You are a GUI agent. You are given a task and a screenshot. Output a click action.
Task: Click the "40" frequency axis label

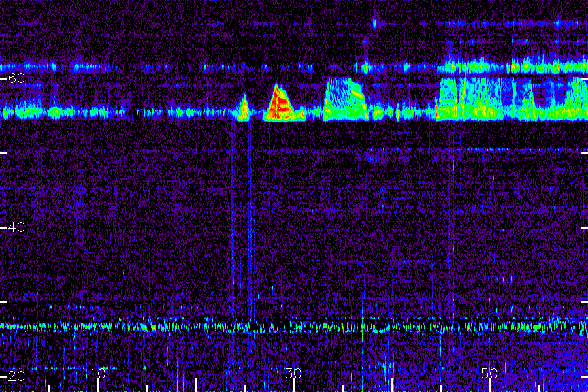point(16,227)
